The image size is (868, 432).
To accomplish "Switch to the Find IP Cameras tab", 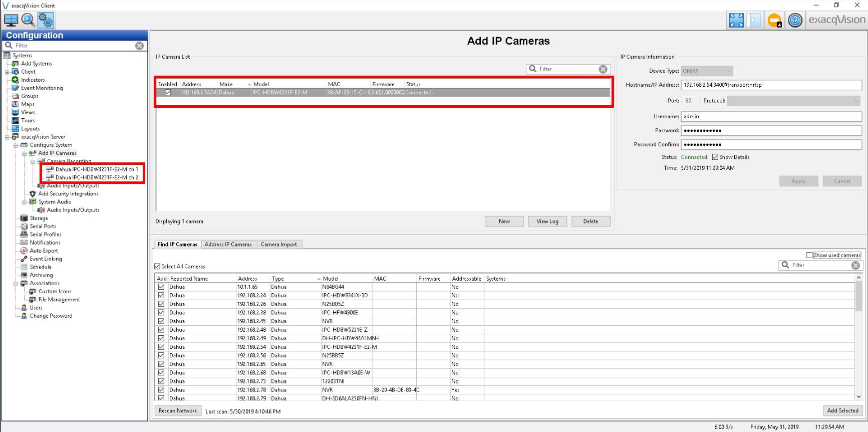I will [177, 245].
